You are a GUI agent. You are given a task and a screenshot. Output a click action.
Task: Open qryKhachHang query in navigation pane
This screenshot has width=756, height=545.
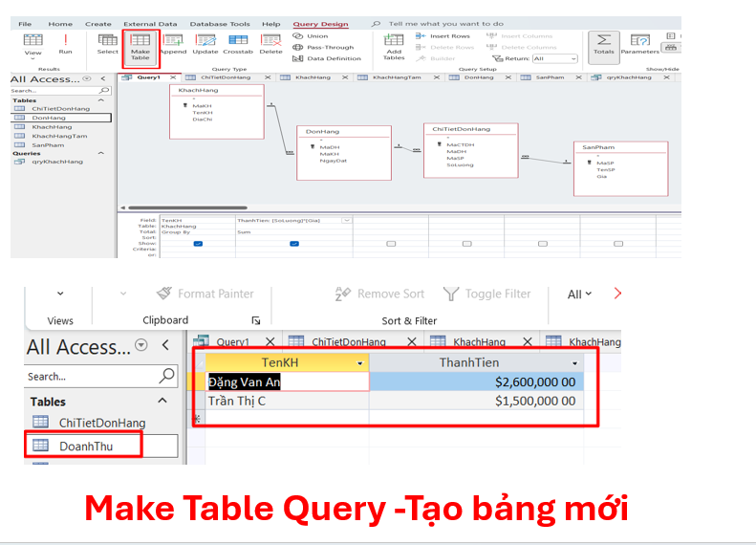[57, 162]
